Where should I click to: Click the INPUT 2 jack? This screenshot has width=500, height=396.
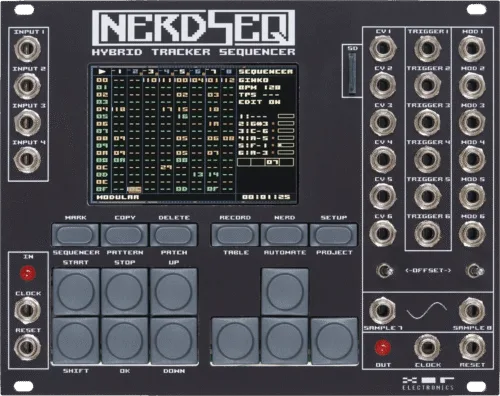point(27,86)
